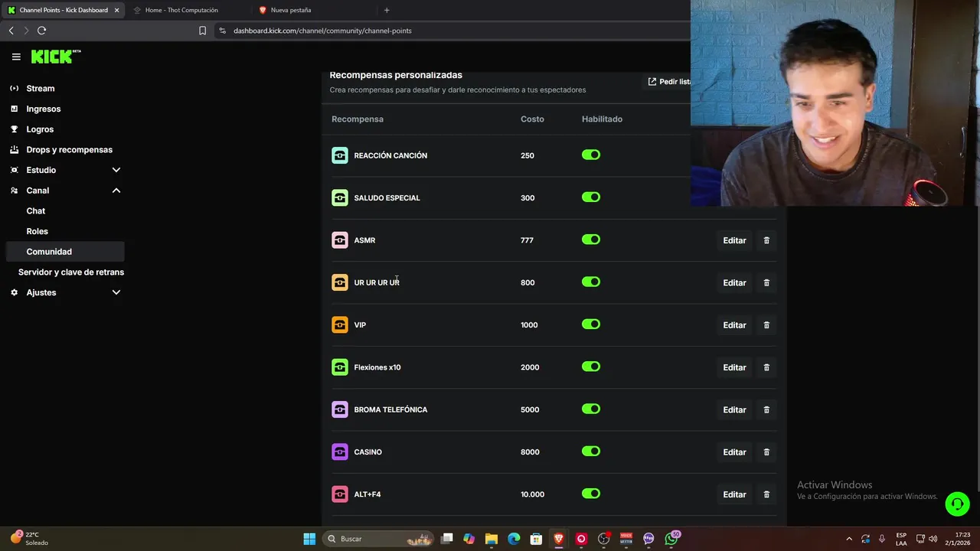Viewport: 980px width, 551px height.
Task: Switch to Home - Thot Computación tab
Action: click(181, 10)
